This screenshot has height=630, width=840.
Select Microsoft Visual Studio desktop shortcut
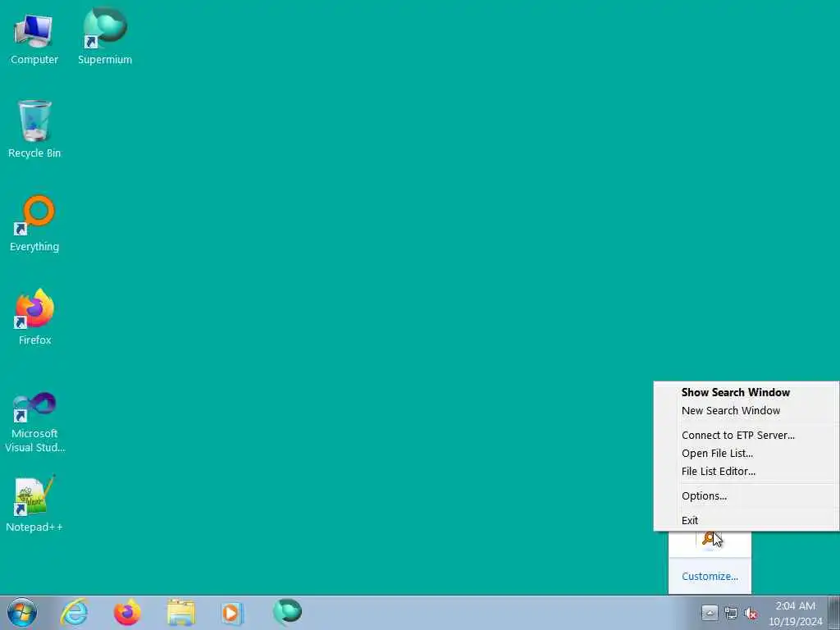[x=34, y=422]
